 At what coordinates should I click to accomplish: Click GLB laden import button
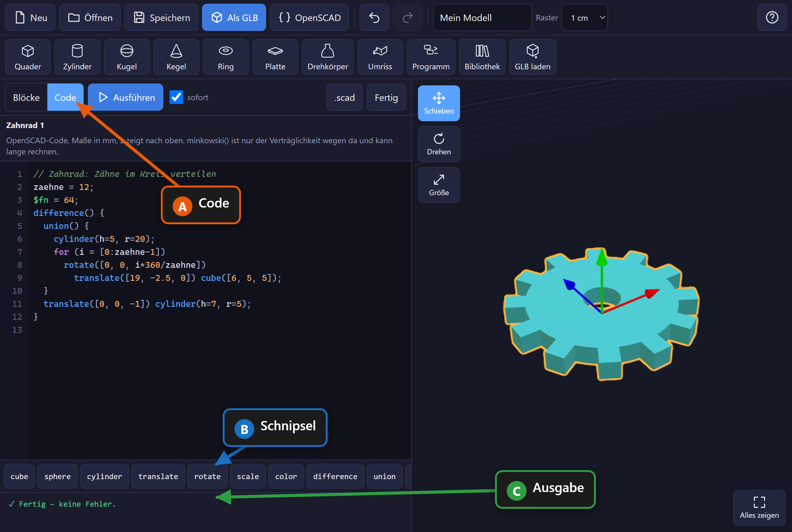click(x=532, y=57)
